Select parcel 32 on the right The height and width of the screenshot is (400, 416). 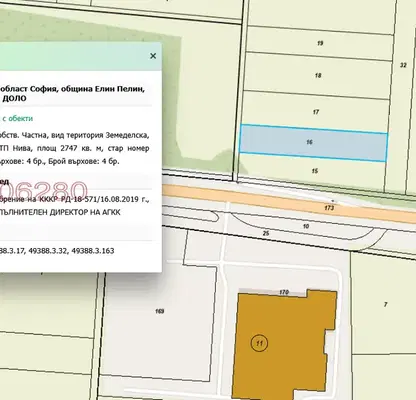(403, 65)
